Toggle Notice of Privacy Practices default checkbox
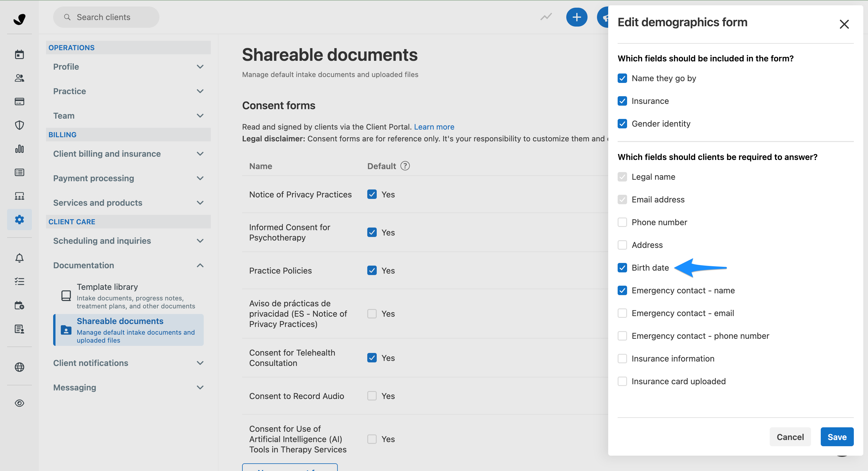Screen dimensions: 868x471 [372, 194]
